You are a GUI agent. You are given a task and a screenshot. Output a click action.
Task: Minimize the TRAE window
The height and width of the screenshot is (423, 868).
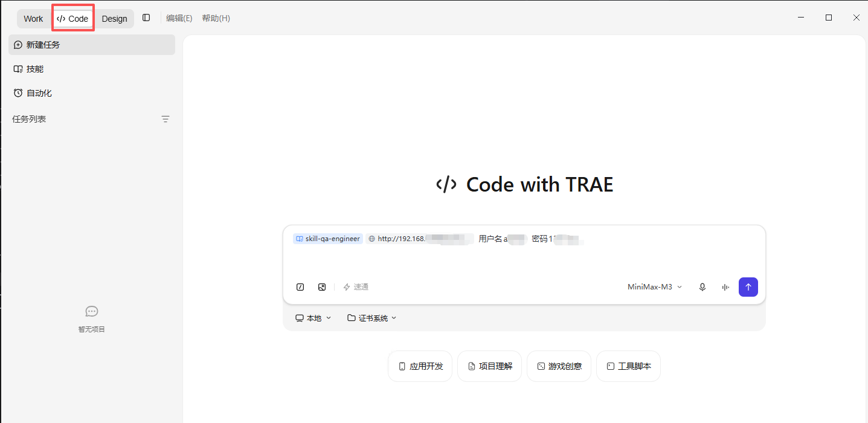[x=801, y=18]
